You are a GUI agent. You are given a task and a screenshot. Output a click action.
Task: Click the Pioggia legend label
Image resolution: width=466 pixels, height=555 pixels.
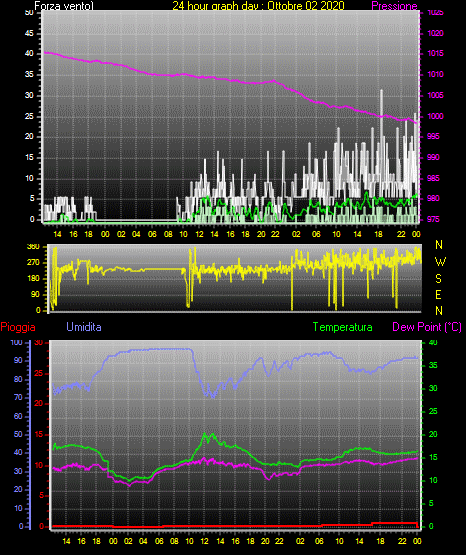tap(18, 327)
